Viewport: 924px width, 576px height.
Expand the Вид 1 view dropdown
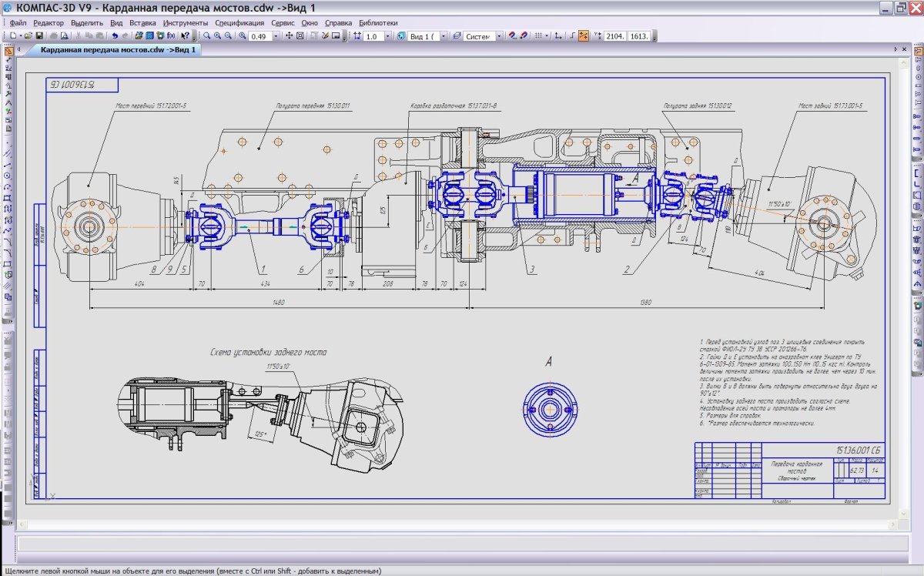[x=443, y=36]
